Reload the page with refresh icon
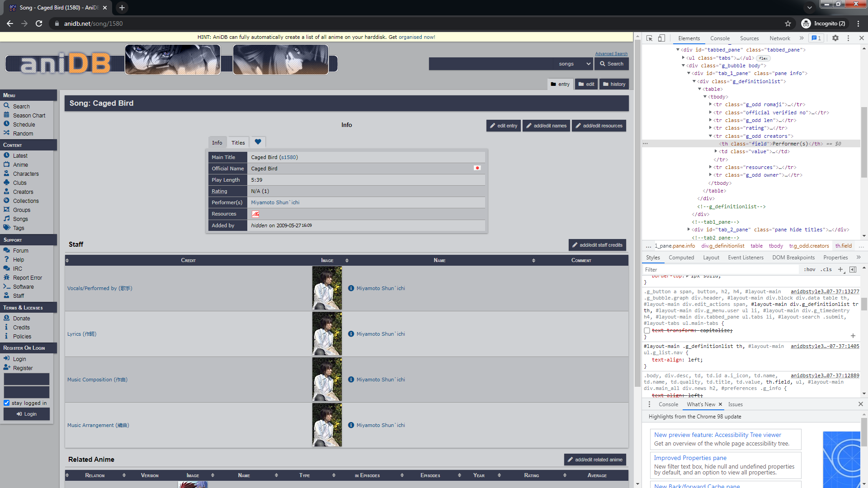Image resolution: width=868 pixels, height=488 pixels. point(39,23)
